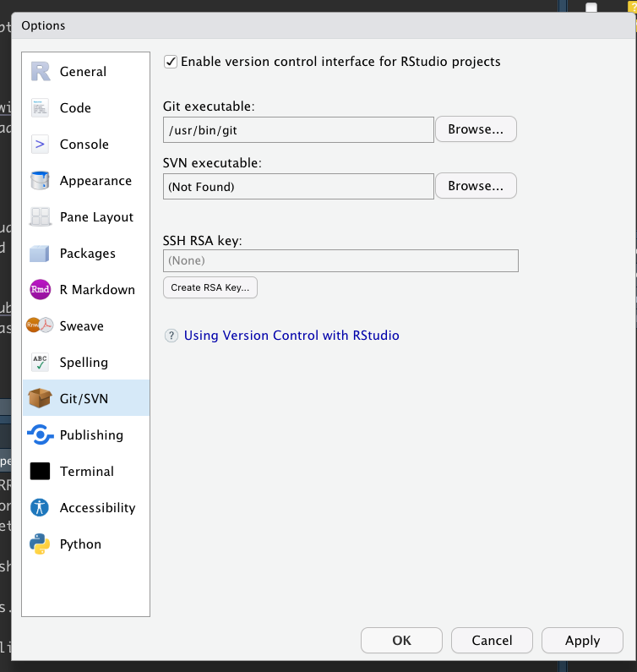Open R Markdown via Rmd icon
The height and width of the screenshot is (672, 637).
40,290
